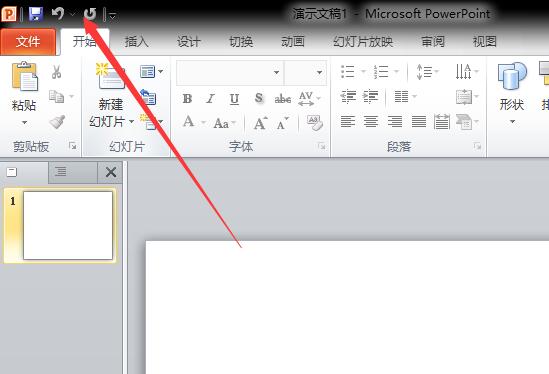Open the 段落 dialog launcher
This screenshot has height=374, width=549.
point(477,146)
